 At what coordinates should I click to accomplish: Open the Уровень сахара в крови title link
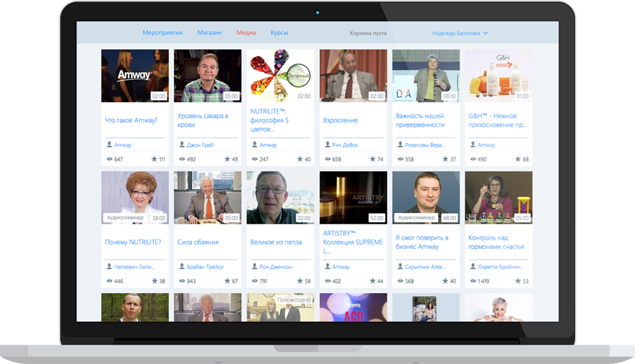203,121
